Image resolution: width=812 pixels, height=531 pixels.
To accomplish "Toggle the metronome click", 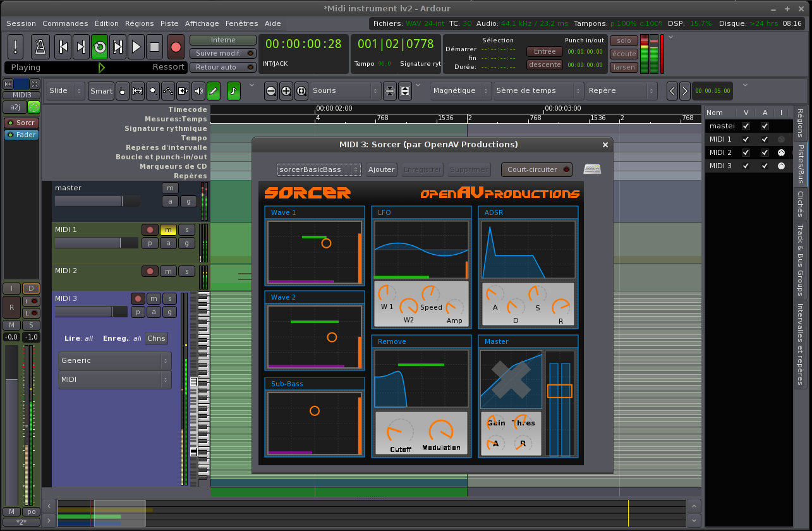I will pos(40,47).
